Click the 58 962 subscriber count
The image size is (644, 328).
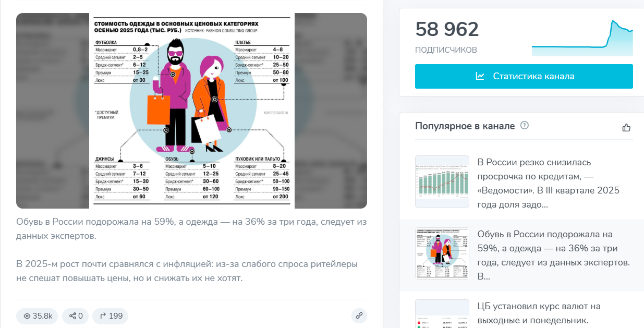coord(446,30)
